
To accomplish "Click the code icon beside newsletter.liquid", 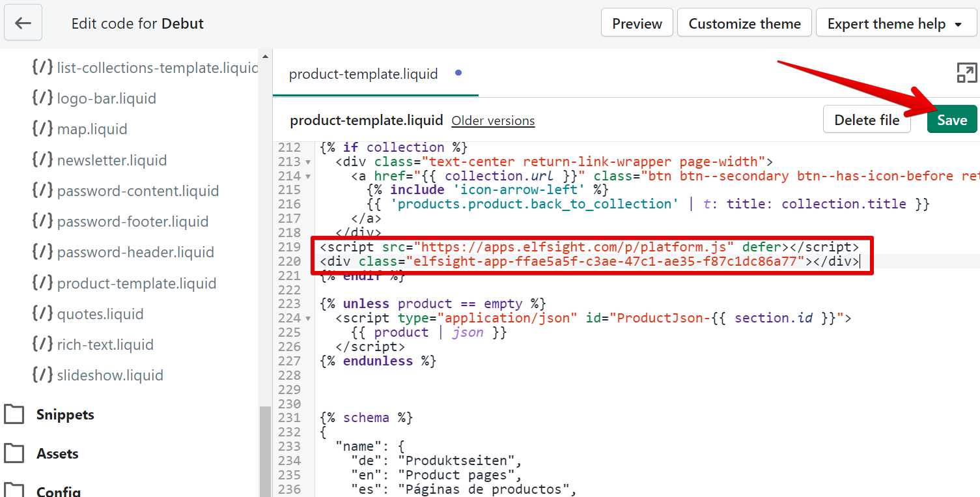I will coord(41,160).
